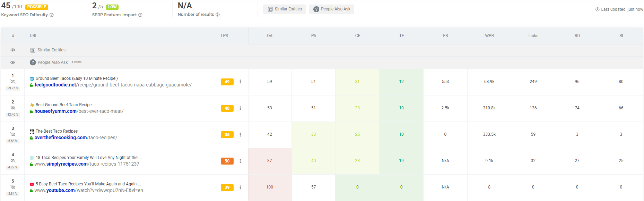
Task: Click LPS badge 49 for feelgoodfoodie
Action: point(227,82)
